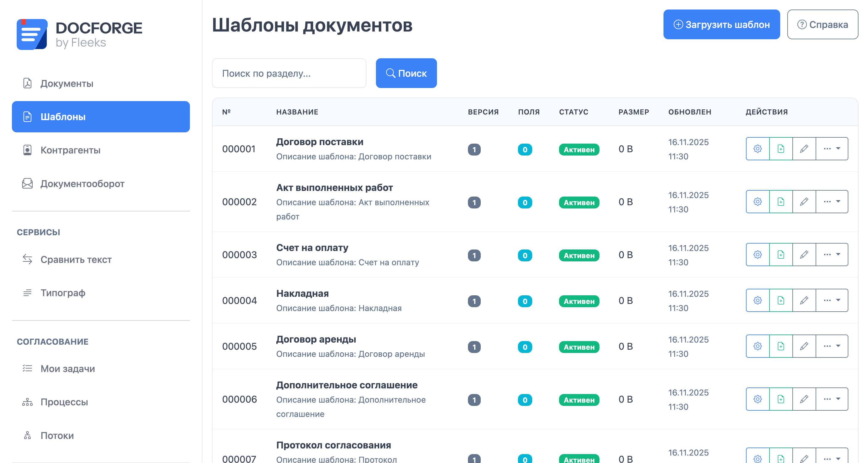Open more actions dropdown for Договор поставки
868x463 pixels.
coord(832,149)
